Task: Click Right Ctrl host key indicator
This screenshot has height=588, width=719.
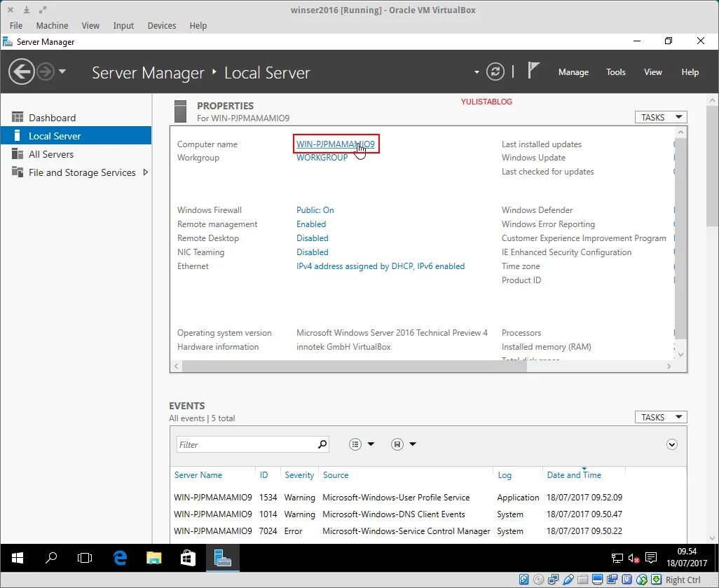Action: click(x=683, y=580)
